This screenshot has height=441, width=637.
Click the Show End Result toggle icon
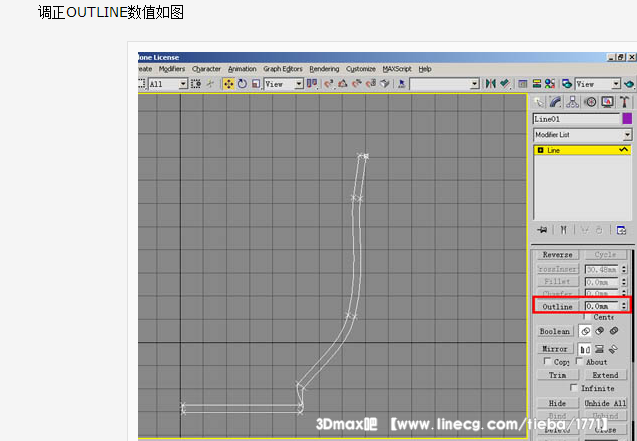point(563,230)
